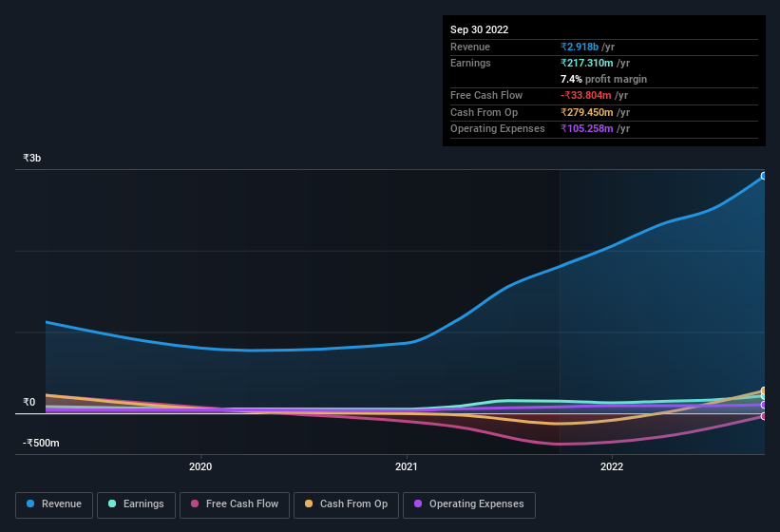The height and width of the screenshot is (532, 780).
Task: Click the ₹217.310m earnings value
Action: point(586,63)
